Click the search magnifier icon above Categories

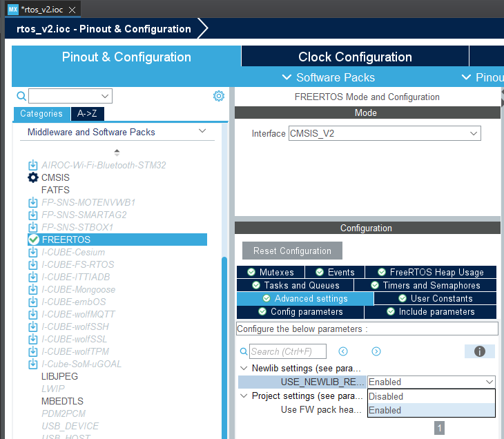pos(21,96)
